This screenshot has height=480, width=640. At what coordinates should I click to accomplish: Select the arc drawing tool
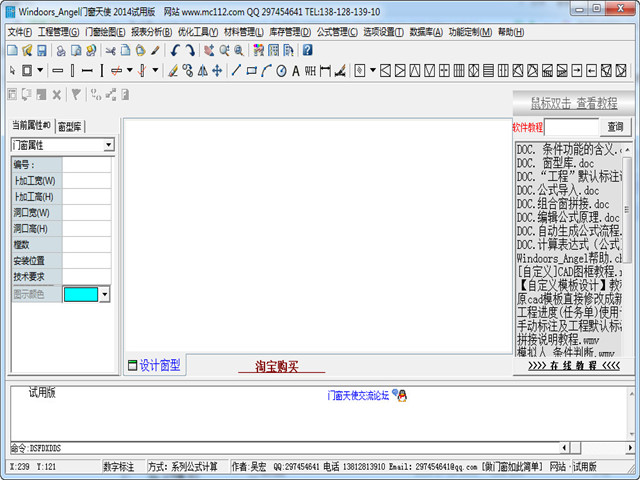(266, 71)
